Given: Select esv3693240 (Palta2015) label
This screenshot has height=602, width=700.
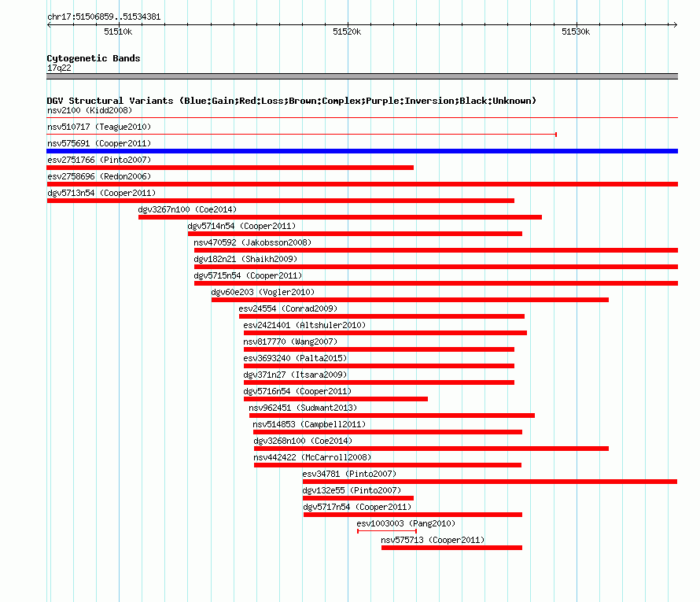Looking at the screenshot, I should 295,358.
